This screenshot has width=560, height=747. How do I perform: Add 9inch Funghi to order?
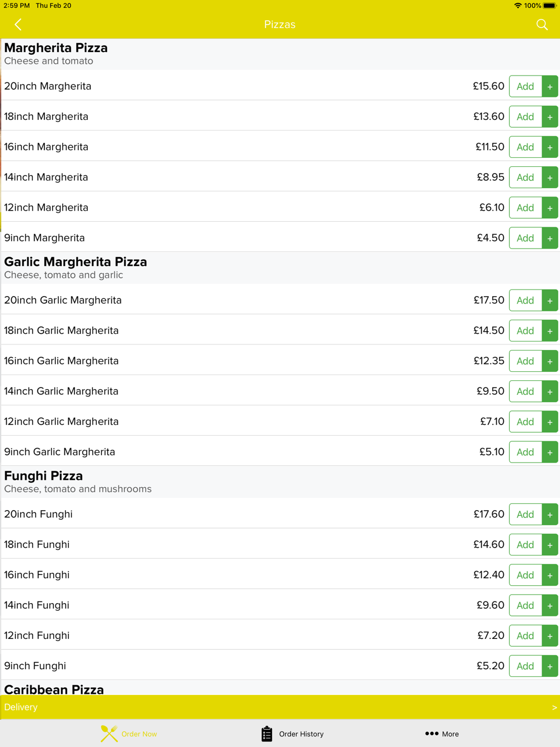[x=525, y=665]
